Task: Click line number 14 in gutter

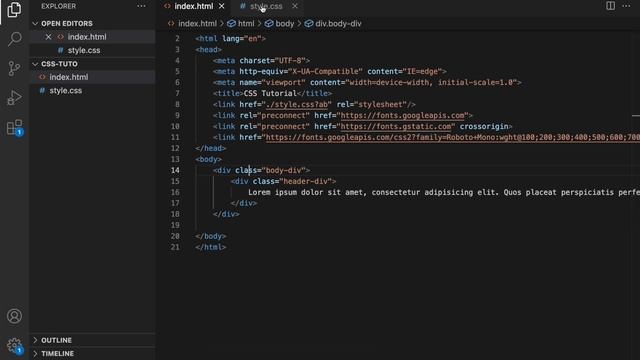Action: (175, 170)
